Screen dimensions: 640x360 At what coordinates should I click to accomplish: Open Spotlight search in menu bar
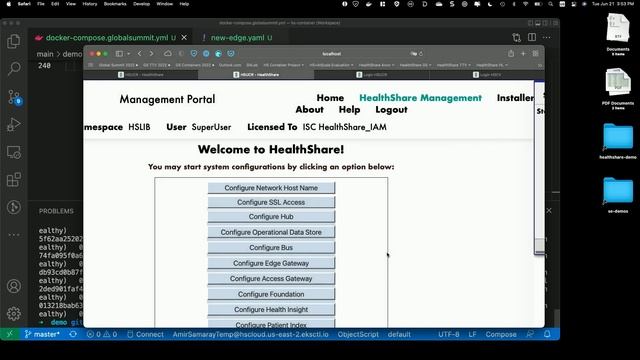(551, 4)
